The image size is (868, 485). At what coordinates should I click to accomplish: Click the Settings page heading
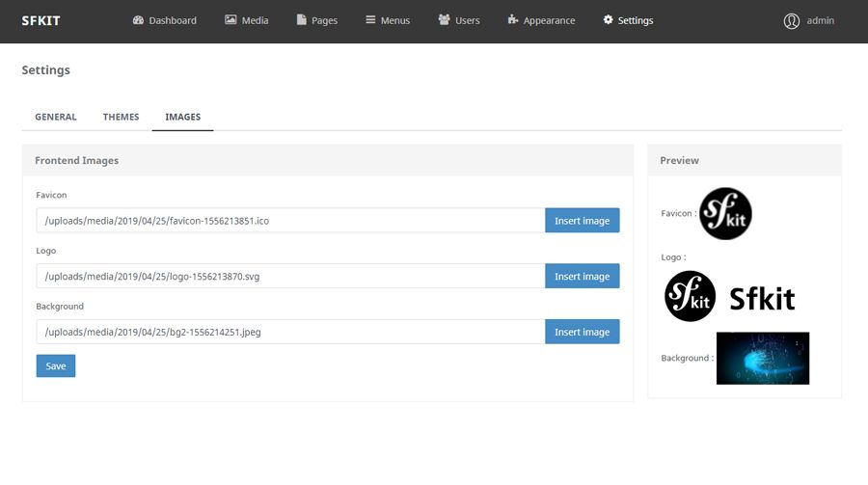pyautogui.click(x=46, y=70)
